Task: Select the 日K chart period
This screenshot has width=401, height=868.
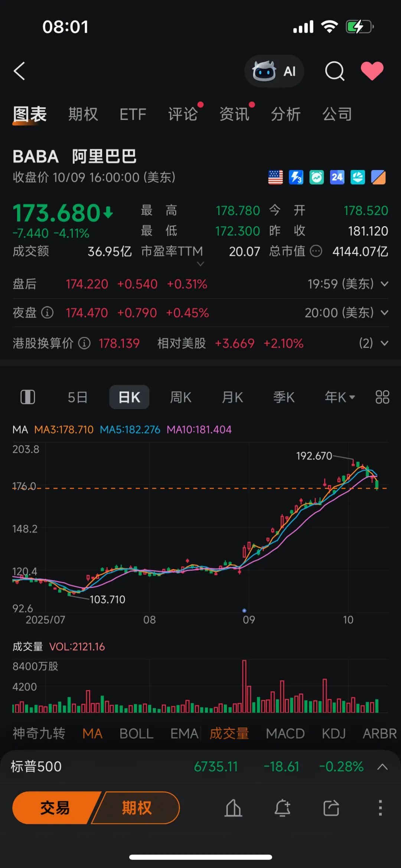Action: pos(129,397)
